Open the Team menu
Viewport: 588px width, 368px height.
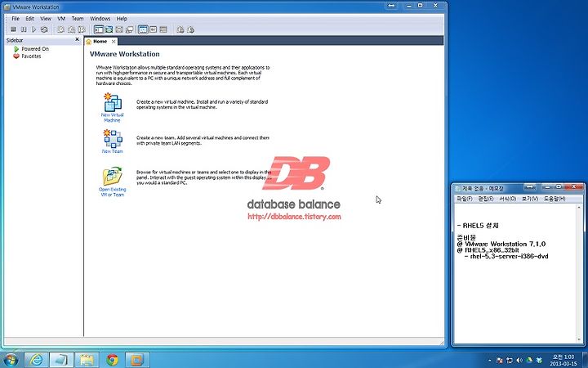78,18
